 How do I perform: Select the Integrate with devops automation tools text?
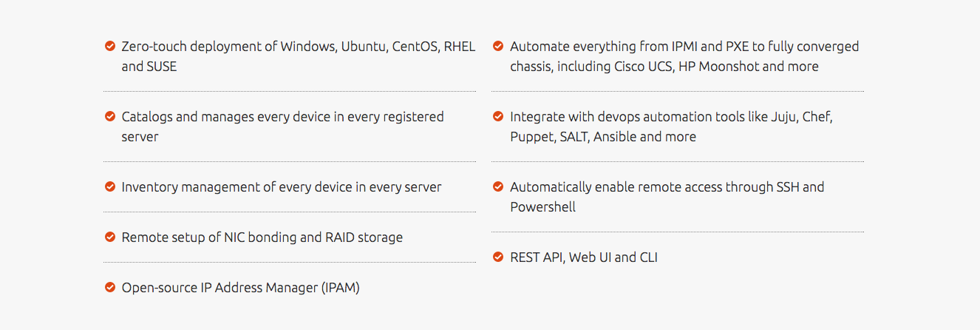click(x=672, y=127)
